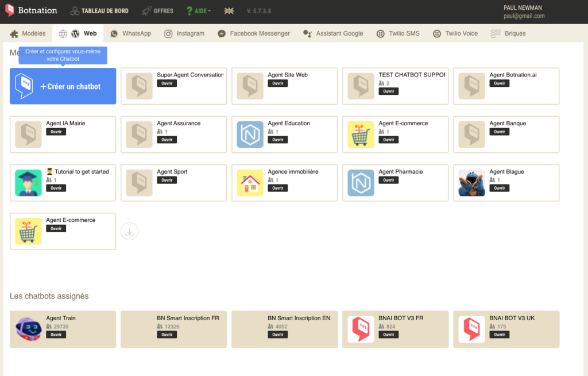The width and height of the screenshot is (588, 376).
Task: Open BN Smart Inscription FR chatbot
Action: (167, 335)
